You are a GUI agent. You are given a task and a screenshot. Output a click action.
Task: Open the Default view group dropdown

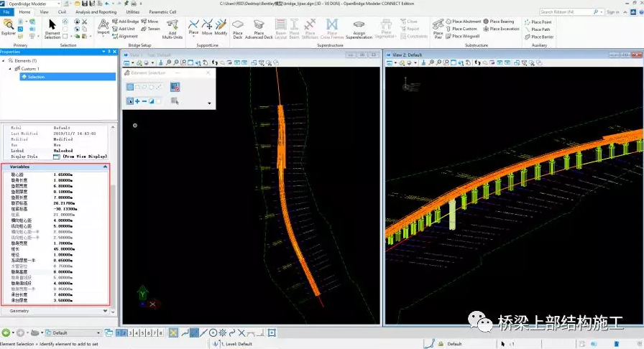(98, 333)
